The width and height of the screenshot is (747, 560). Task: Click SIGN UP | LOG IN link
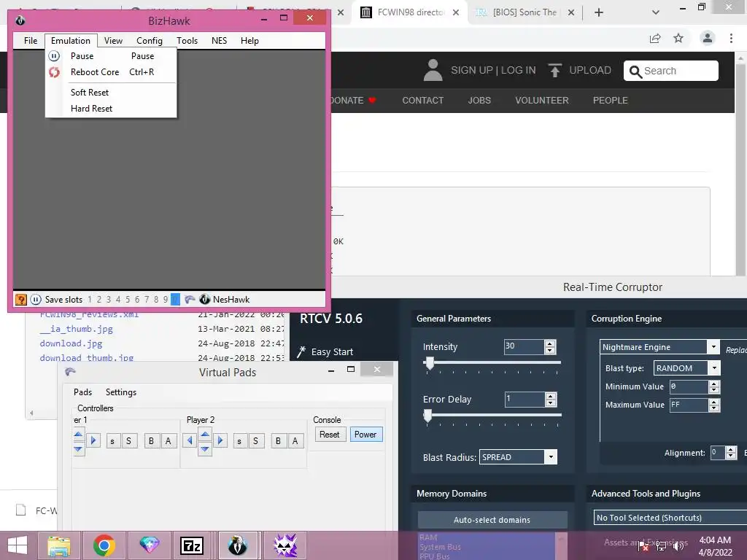coord(493,70)
